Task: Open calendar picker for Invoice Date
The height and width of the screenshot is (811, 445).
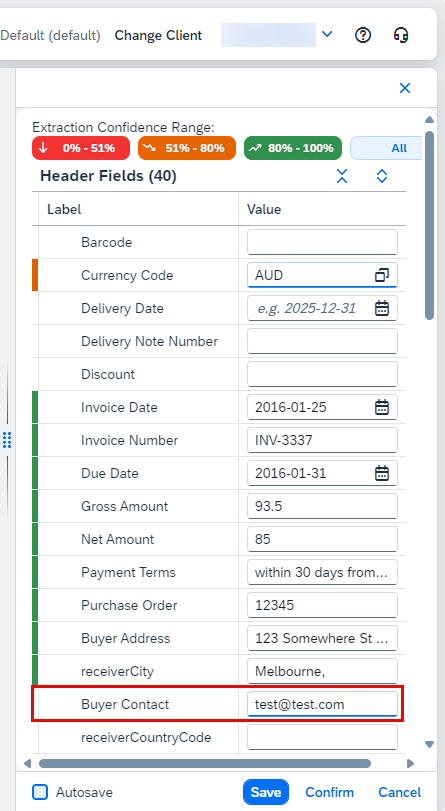Action: click(382, 408)
